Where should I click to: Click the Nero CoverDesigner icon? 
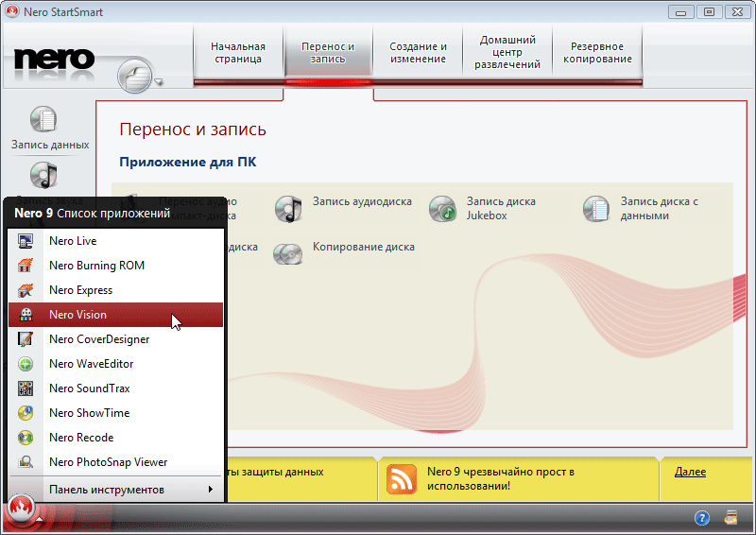[x=26, y=339]
